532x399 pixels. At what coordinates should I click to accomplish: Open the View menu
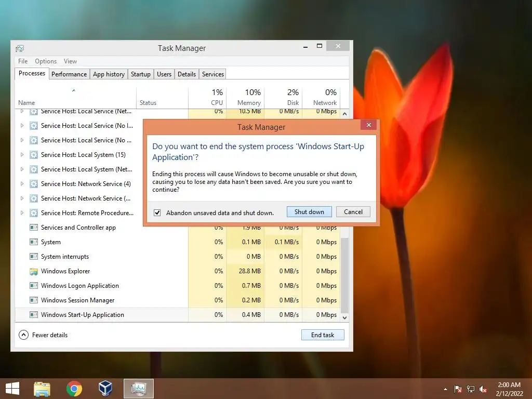pos(70,61)
